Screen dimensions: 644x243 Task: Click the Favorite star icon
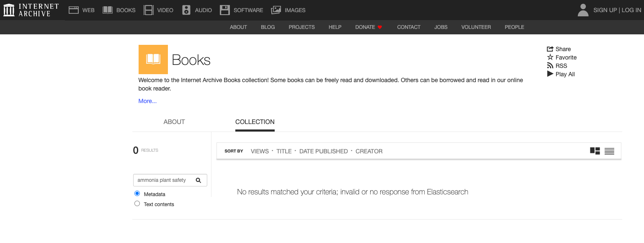point(550,57)
